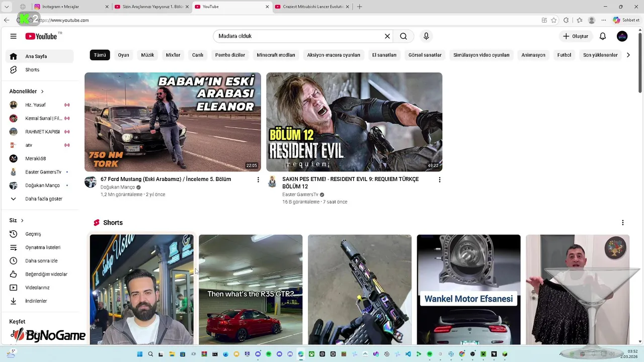This screenshot has width=644, height=362.
Task: Expand Daha fazla göster subscriptions
Action: click(x=40, y=199)
